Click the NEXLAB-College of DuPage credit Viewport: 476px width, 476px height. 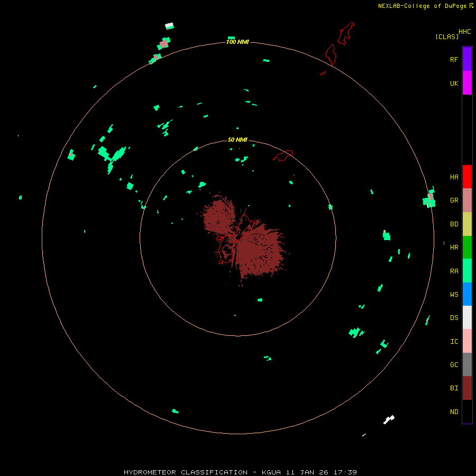click(x=422, y=6)
